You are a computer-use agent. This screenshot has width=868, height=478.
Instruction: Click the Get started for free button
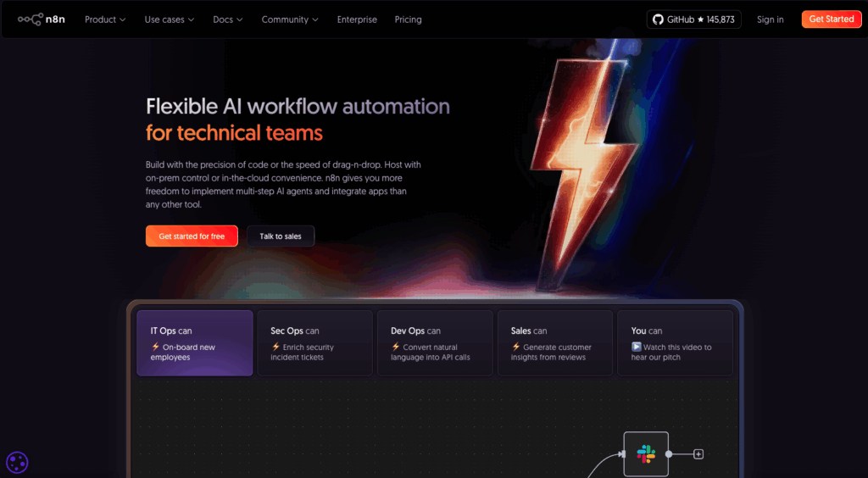point(192,236)
